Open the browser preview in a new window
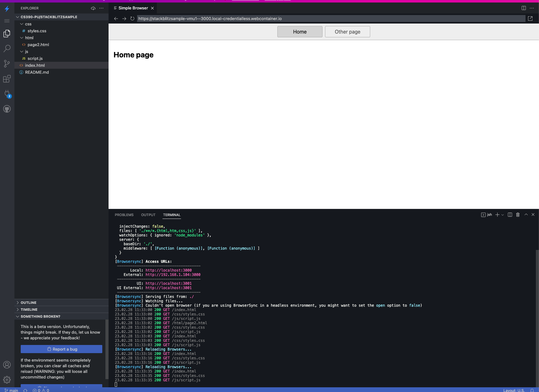Viewport: 539px width, 392px height. [x=530, y=19]
